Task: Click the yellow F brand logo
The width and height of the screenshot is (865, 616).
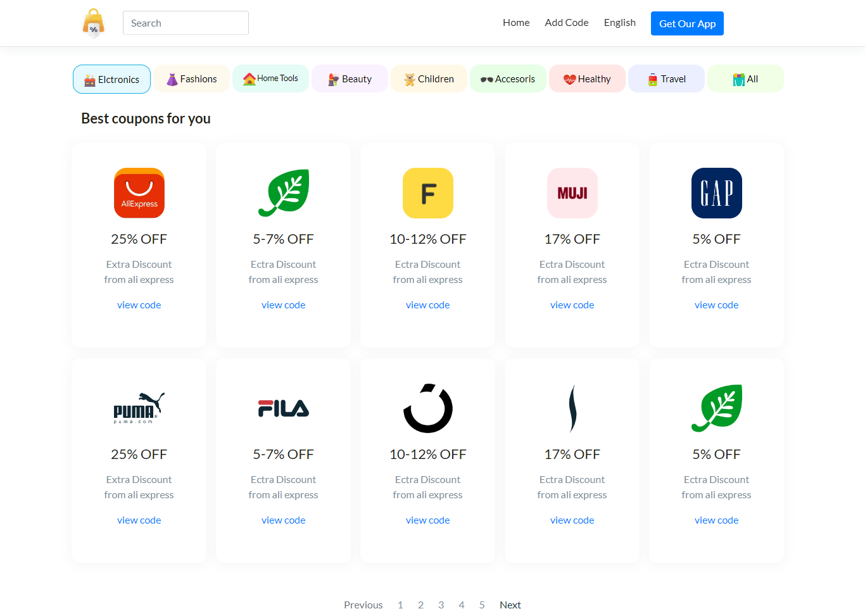Action: [428, 193]
